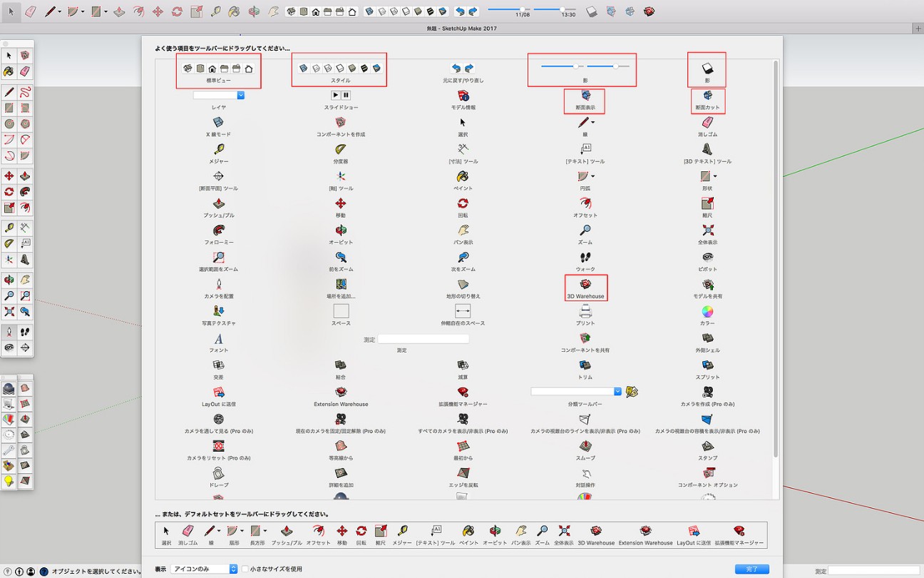Click the undo arrow in the top toolbar

[x=459, y=11]
